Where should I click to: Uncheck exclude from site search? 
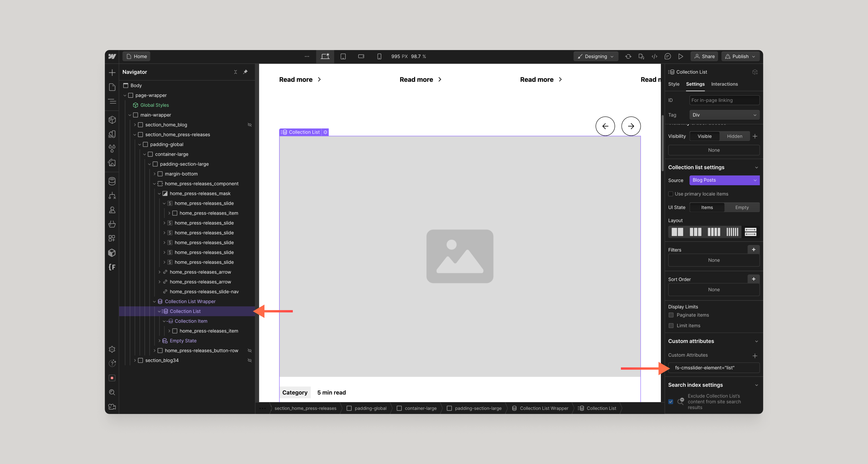click(671, 402)
